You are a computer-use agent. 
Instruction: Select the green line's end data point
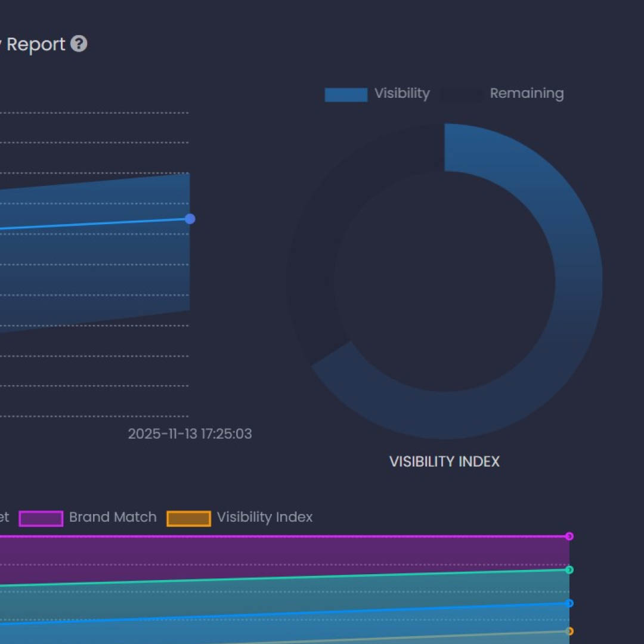pos(569,570)
